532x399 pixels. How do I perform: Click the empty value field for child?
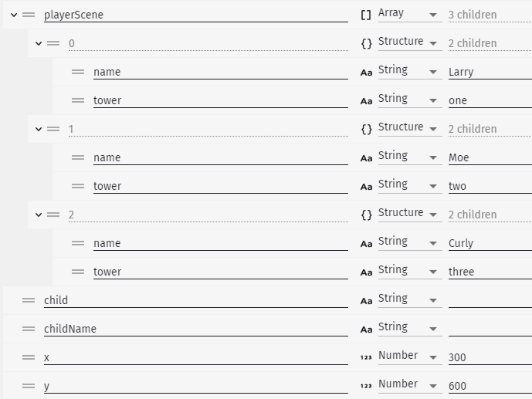pos(490,300)
